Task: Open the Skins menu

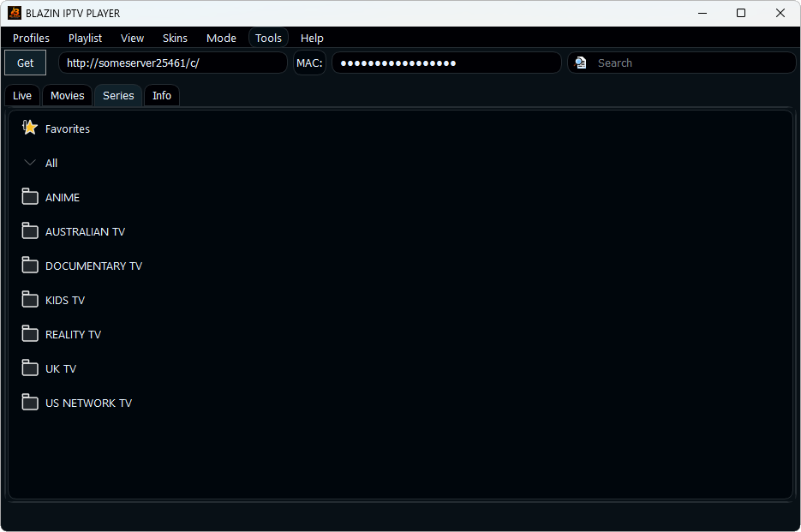Action: [176, 39]
